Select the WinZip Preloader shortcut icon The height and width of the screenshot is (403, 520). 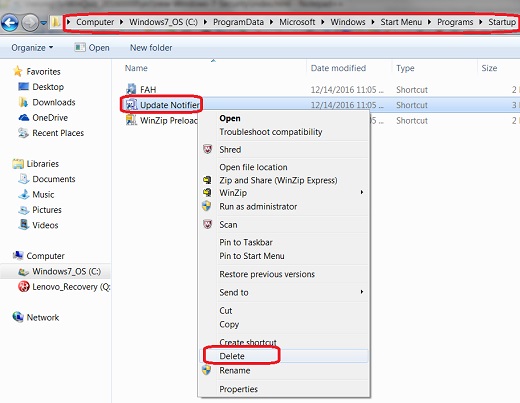[x=131, y=120]
